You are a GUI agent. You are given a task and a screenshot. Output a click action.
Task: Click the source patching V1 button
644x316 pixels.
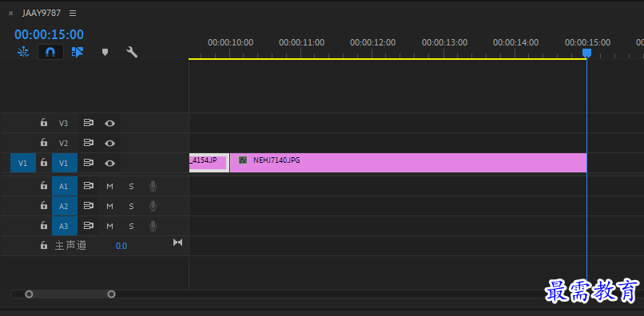click(x=23, y=164)
